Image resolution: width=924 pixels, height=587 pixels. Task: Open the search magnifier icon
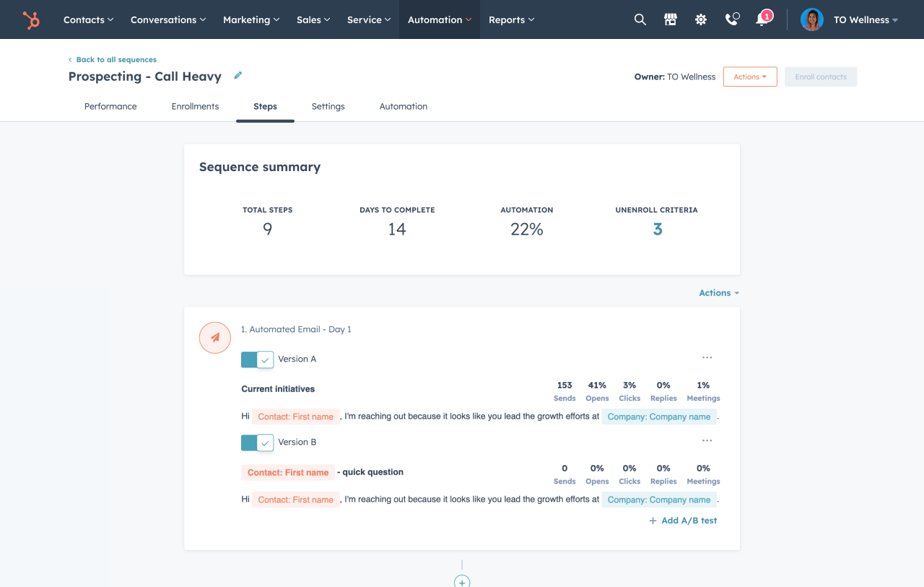pyautogui.click(x=640, y=19)
